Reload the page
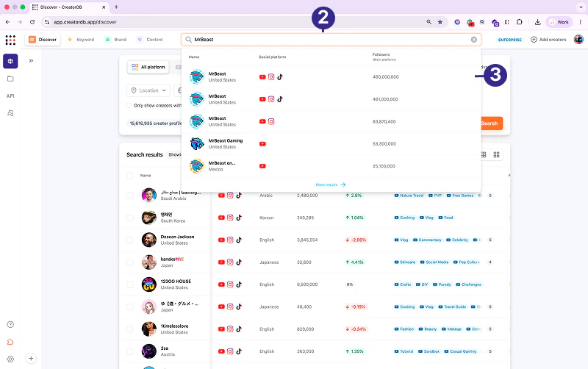This screenshot has width=588, height=369. [32, 22]
